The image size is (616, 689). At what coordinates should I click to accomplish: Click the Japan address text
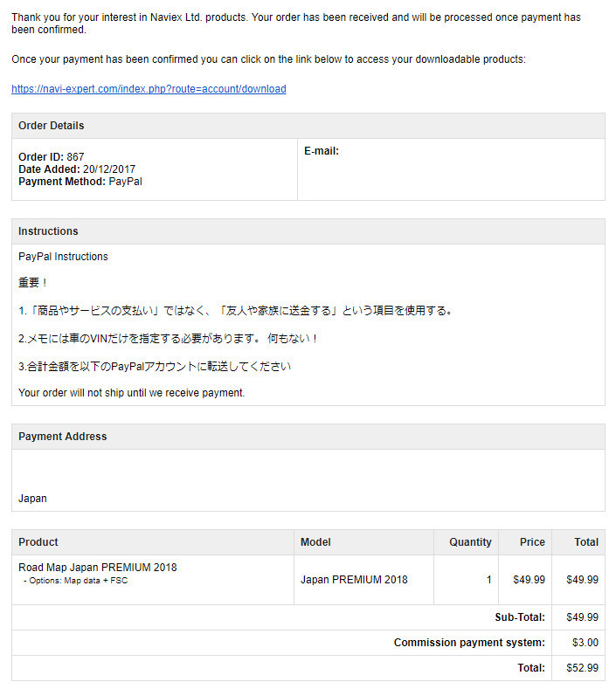(32, 499)
